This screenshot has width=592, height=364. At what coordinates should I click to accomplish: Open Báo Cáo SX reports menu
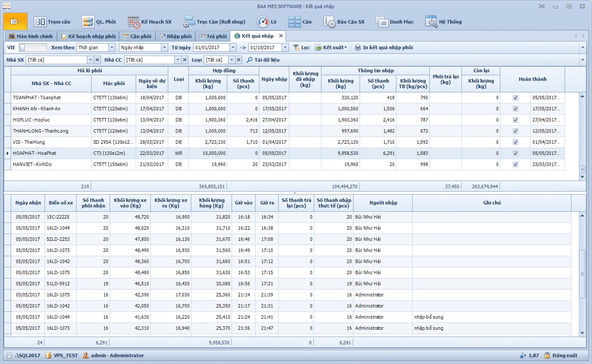(344, 22)
